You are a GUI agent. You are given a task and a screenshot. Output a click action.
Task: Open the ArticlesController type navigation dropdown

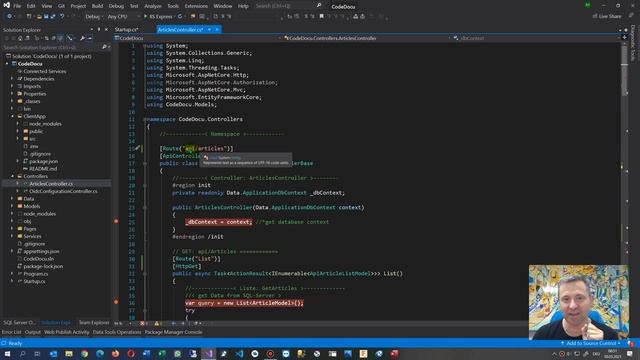pos(368,38)
